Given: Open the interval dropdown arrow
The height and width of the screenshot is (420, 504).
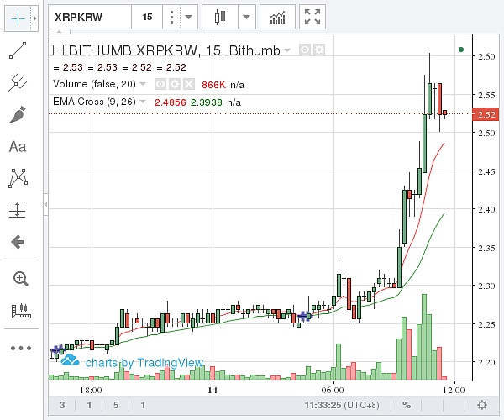Looking at the screenshot, I should pos(188,17).
